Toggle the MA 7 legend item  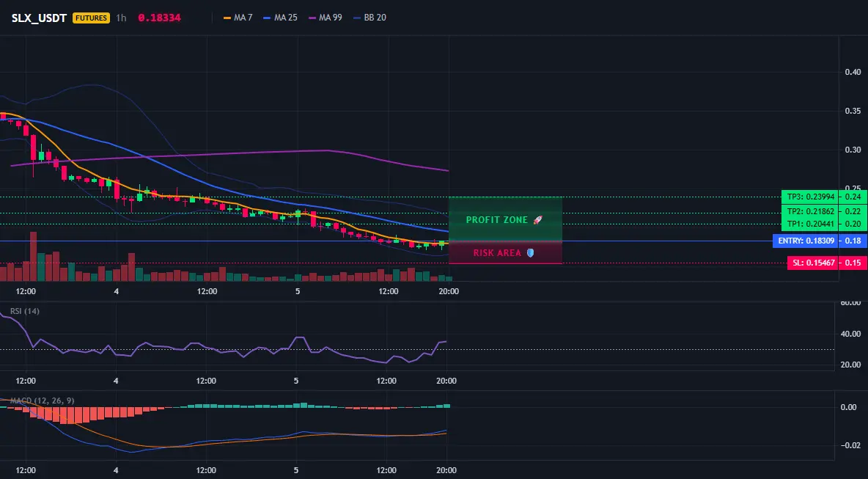coord(238,18)
